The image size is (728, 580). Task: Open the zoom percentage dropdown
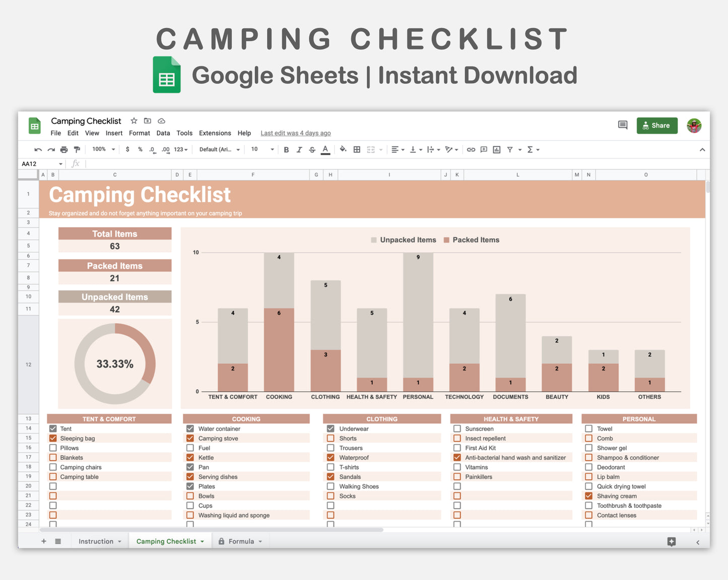pos(102,150)
